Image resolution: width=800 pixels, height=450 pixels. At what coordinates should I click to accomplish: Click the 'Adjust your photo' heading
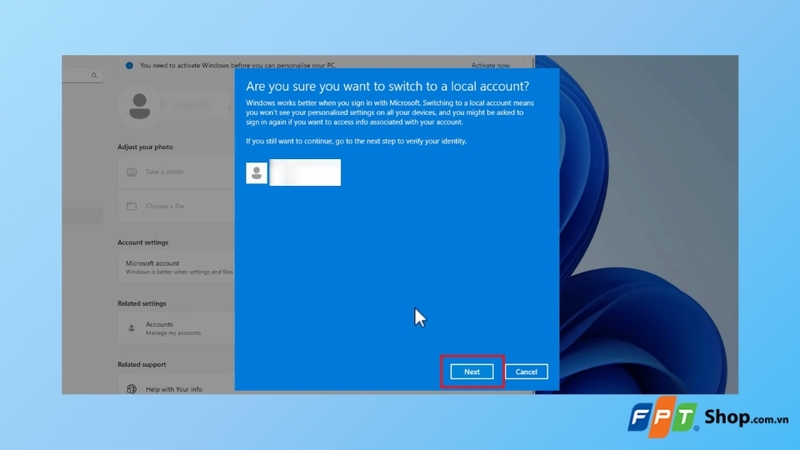[x=145, y=147]
